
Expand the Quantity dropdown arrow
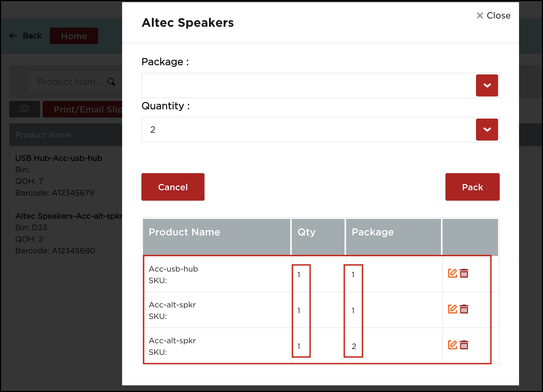[487, 130]
